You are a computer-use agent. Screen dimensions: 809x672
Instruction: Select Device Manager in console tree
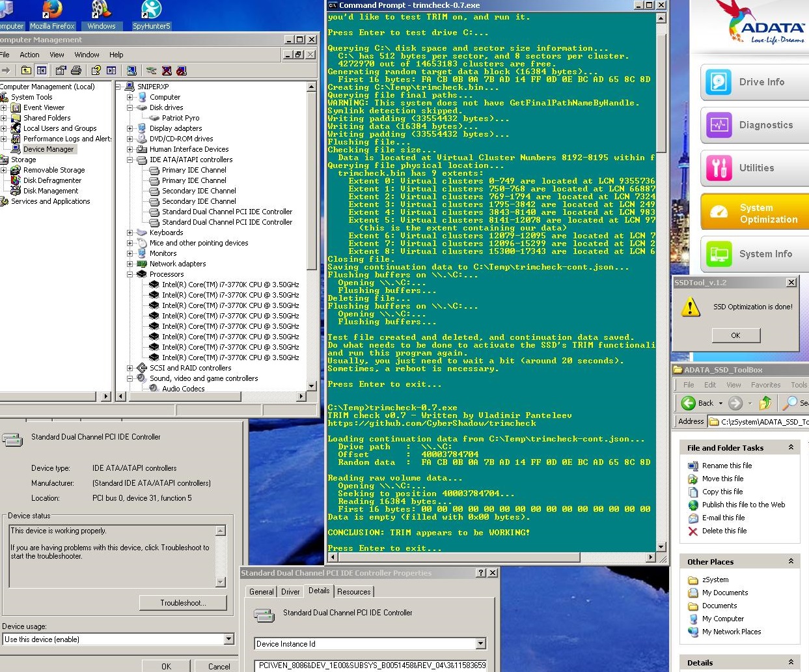click(48, 149)
